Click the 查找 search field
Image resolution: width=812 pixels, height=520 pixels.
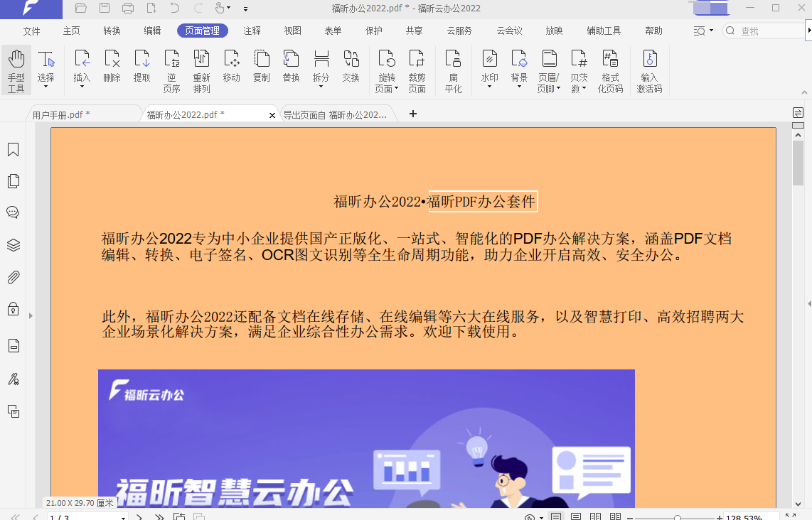[754, 31]
